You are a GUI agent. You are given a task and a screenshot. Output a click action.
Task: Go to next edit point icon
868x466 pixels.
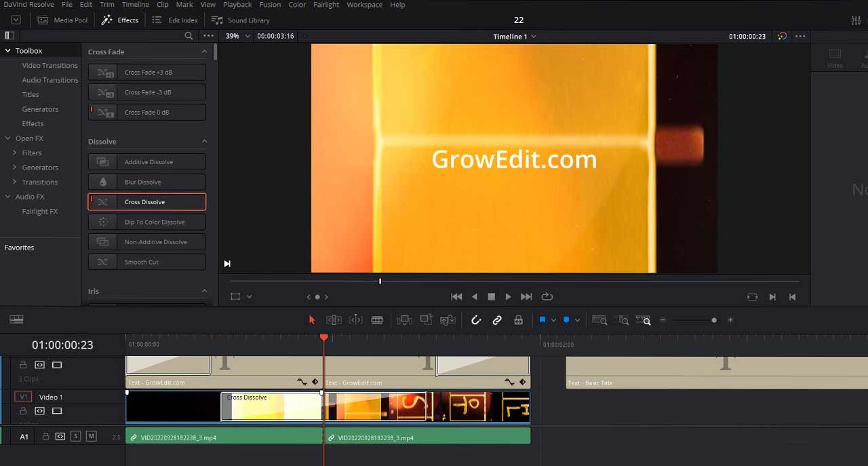click(x=772, y=296)
